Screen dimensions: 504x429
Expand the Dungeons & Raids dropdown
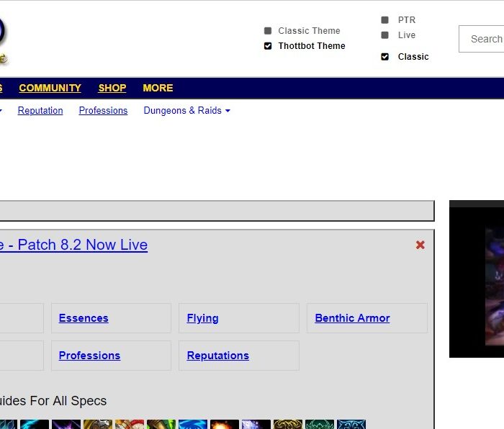[186, 111]
